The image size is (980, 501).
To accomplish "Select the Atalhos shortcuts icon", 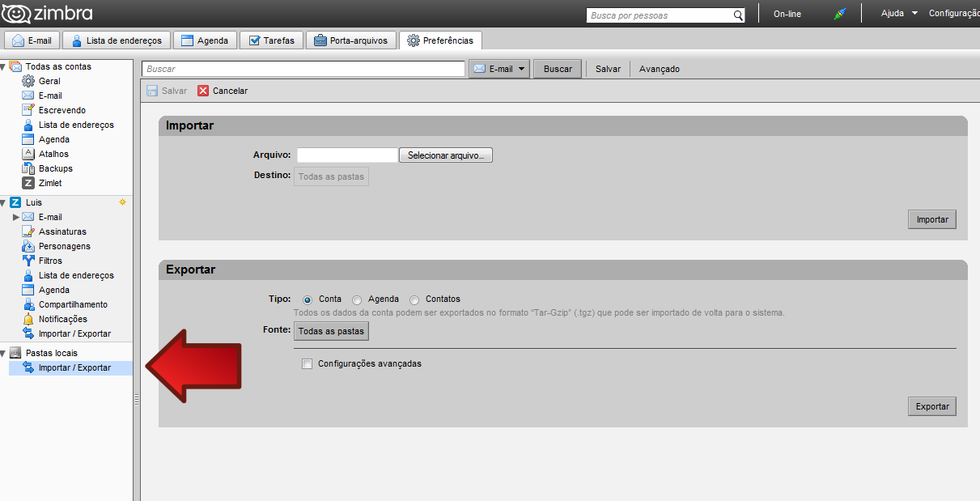I will coord(28,154).
